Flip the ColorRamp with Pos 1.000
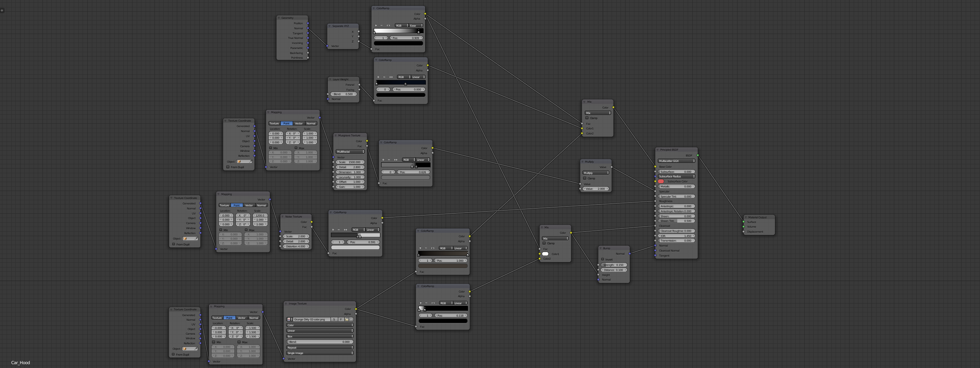980x368 pixels. [433, 248]
